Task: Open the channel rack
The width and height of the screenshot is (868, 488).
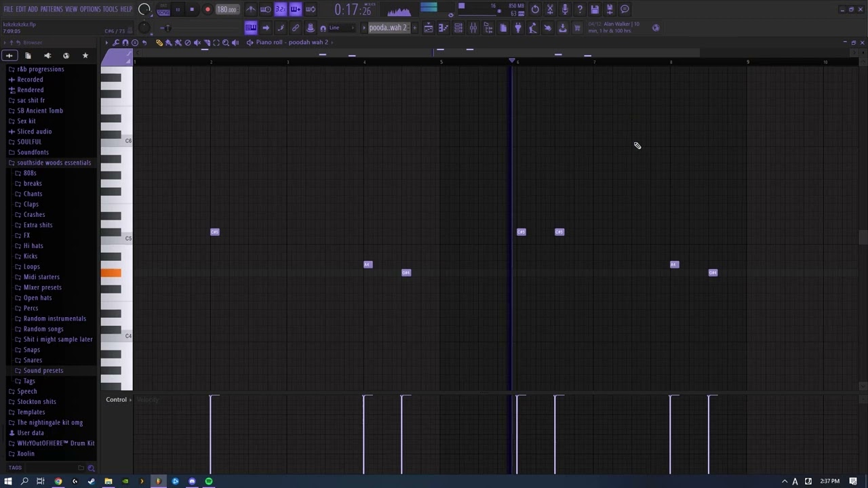Action: (x=458, y=28)
